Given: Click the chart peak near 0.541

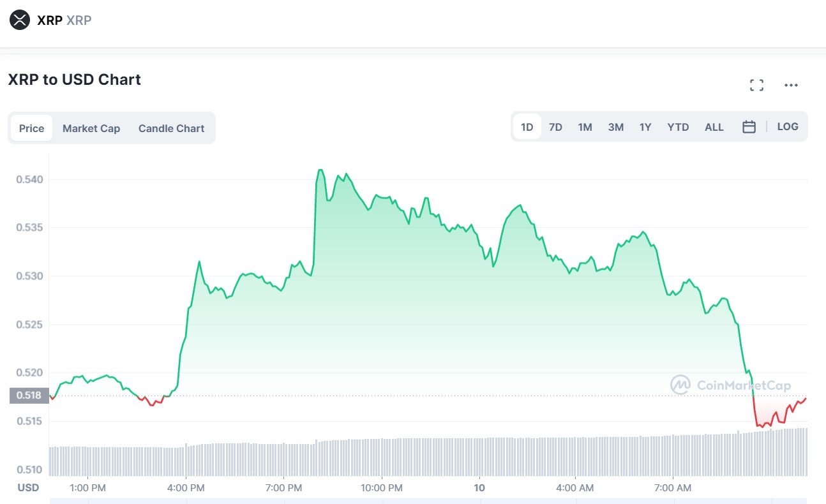Looking at the screenshot, I should pos(320,170).
